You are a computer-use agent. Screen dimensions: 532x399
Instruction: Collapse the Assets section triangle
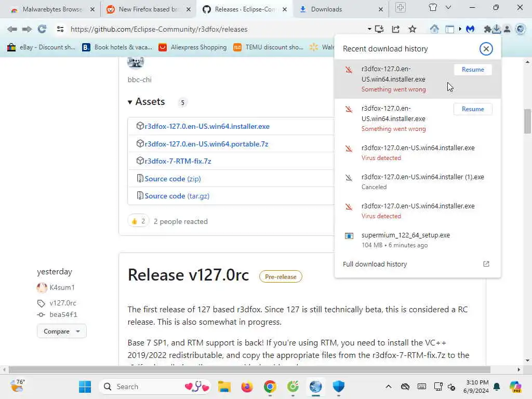pyautogui.click(x=129, y=102)
